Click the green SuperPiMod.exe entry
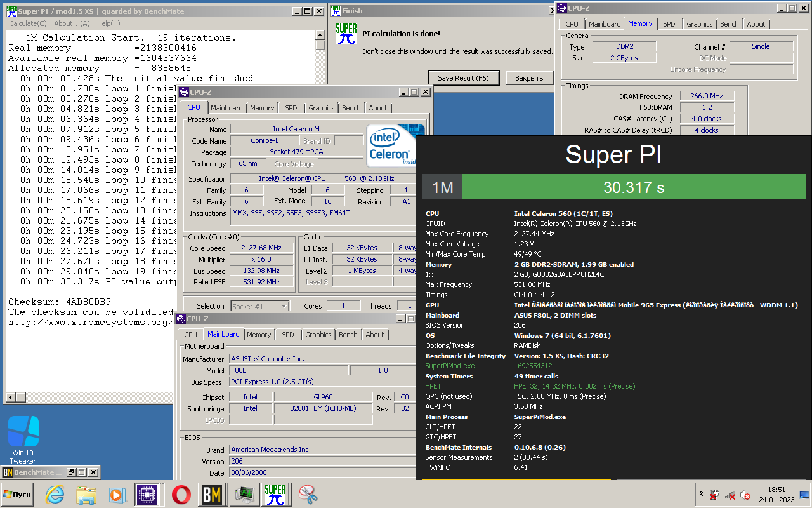812x508 pixels. pos(450,366)
